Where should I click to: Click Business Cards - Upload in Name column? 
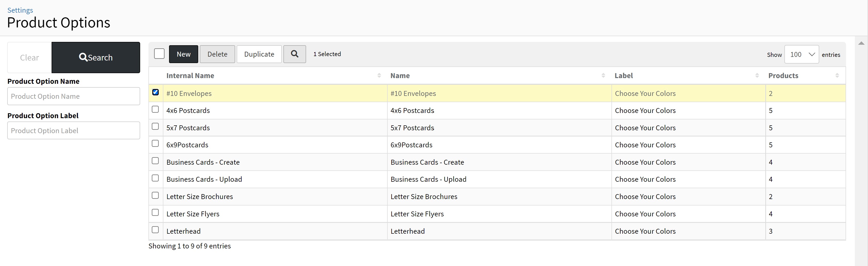429,179
